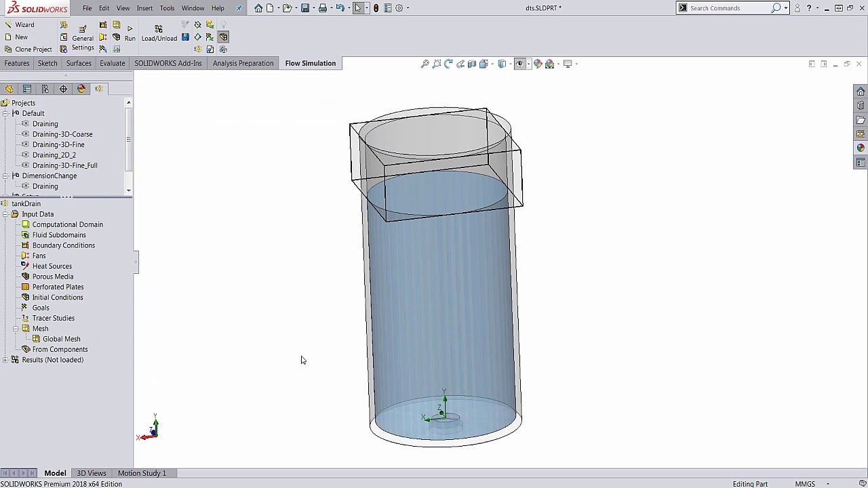
Task: Open the Options gear icon
Action: [x=399, y=8]
